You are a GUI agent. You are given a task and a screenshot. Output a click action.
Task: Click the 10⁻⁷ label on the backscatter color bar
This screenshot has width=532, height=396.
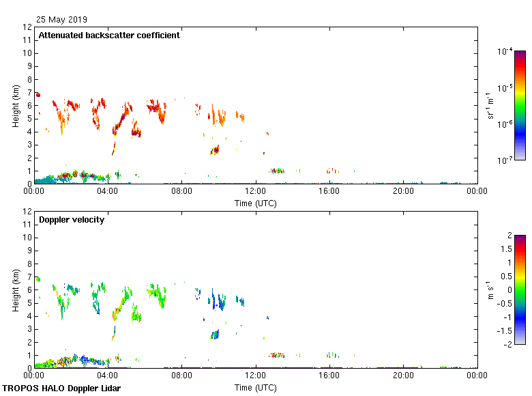(x=504, y=160)
